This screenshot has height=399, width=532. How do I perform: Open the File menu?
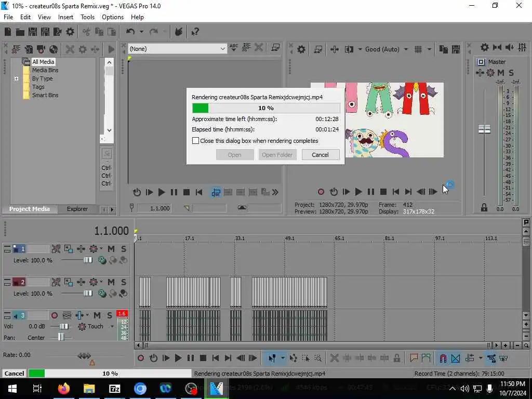pyautogui.click(x=8, y=17)
